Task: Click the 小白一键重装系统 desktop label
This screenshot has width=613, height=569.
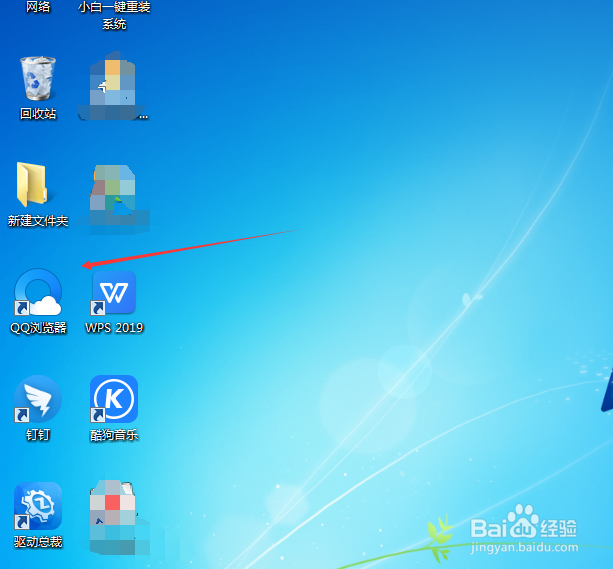Action: point(114,15)
